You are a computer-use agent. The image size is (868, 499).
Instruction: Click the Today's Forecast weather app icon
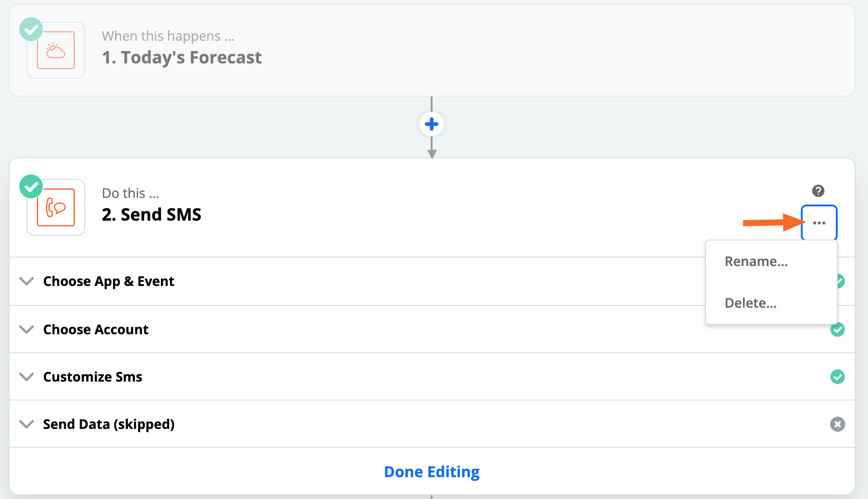click(56, 50)
